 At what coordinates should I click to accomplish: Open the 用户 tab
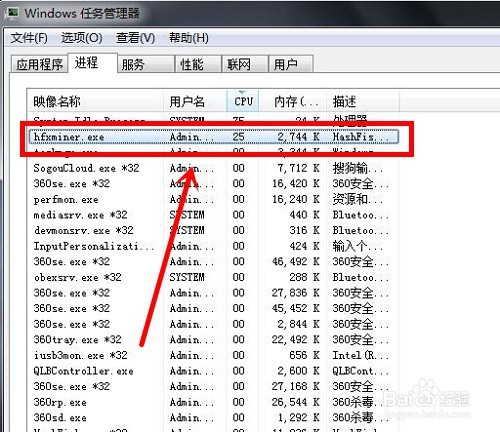[291, 64]
